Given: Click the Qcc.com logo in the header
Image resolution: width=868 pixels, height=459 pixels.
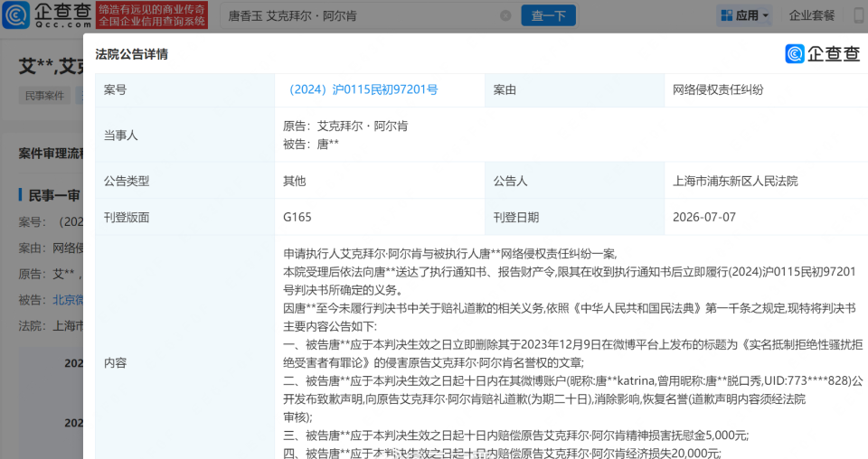Looking at the screenshot, I should tap(46, 15).
